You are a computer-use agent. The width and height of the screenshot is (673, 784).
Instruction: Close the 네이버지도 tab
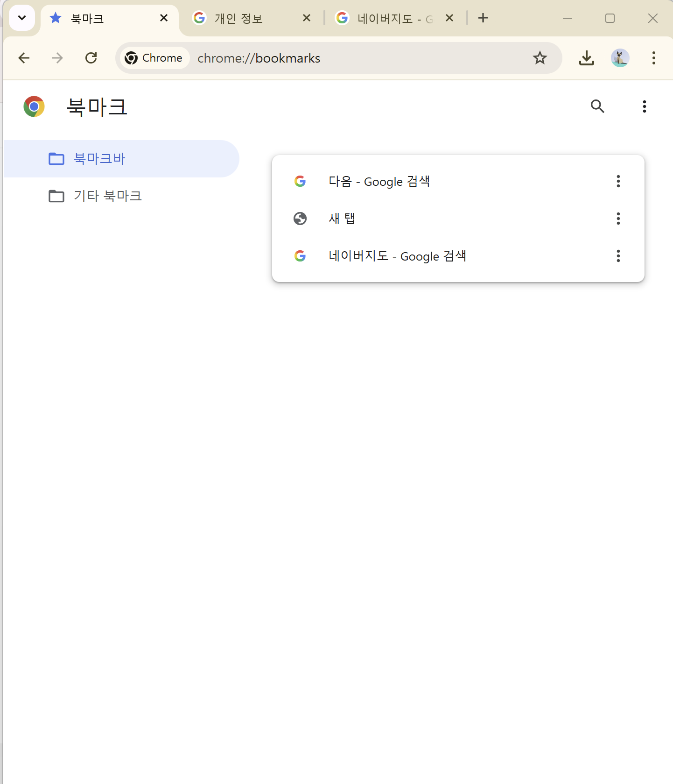click(449, 18)
